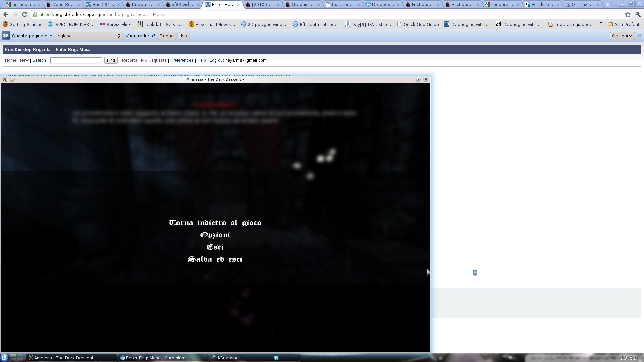Image resolution: width=644 pixels, height=362 pixels.
Task: Reload the current page
Action: click(x=24, y=15)
